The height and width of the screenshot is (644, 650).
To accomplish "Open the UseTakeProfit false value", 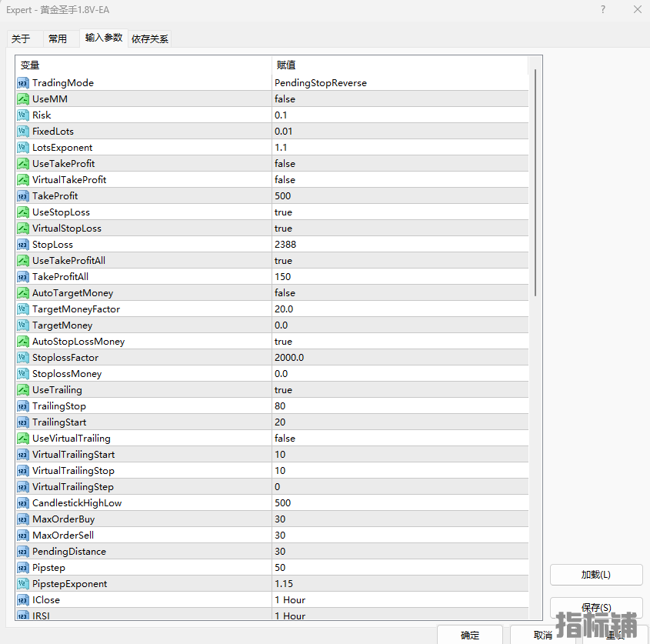I will 285,164.
